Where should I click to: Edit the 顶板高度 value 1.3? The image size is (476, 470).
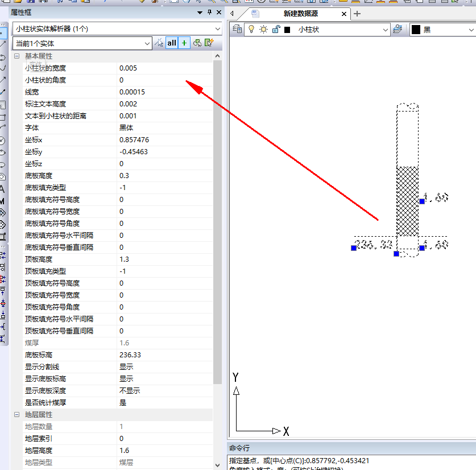[x=165, y=259]
